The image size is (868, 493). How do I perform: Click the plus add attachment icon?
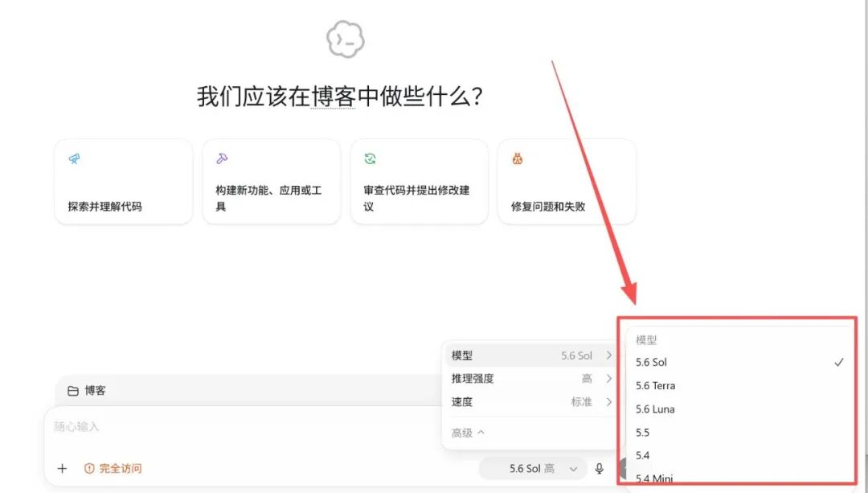62,469
